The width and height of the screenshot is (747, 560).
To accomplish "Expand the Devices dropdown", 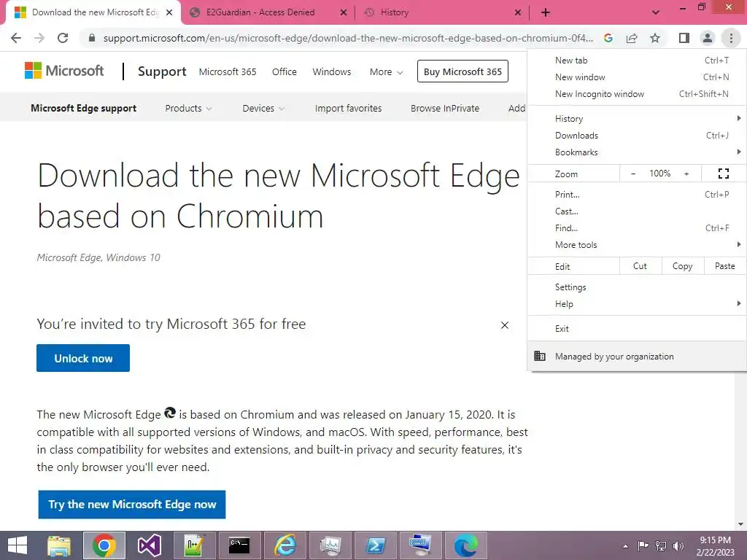I will tap(263, 108).
